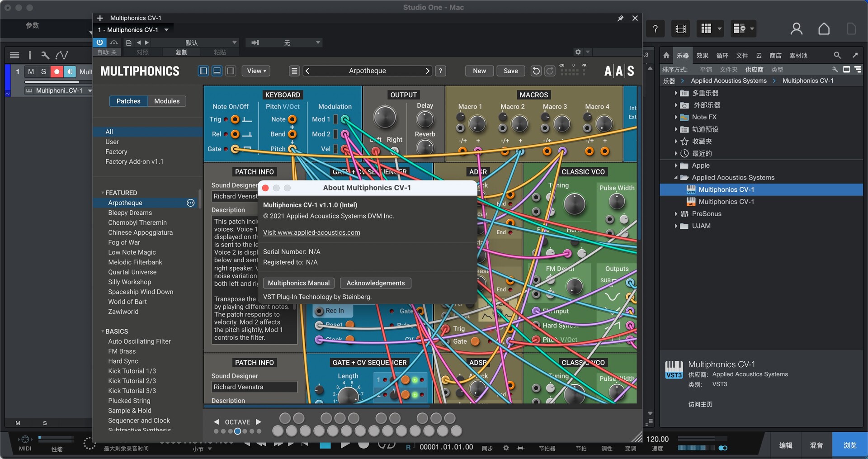Expand the PreSonus folder in browser
Viewport: 868px width, 459px height.
pos(676,214)
